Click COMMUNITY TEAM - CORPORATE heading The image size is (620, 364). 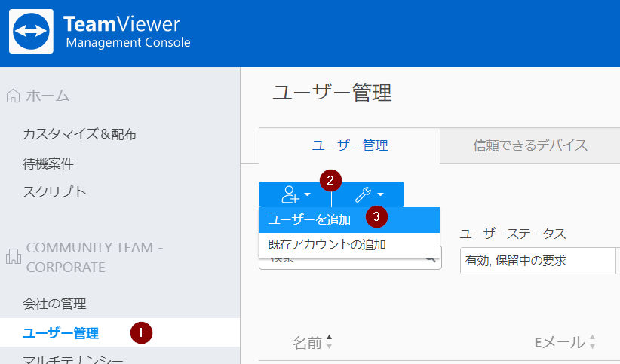tap(94, 257)
